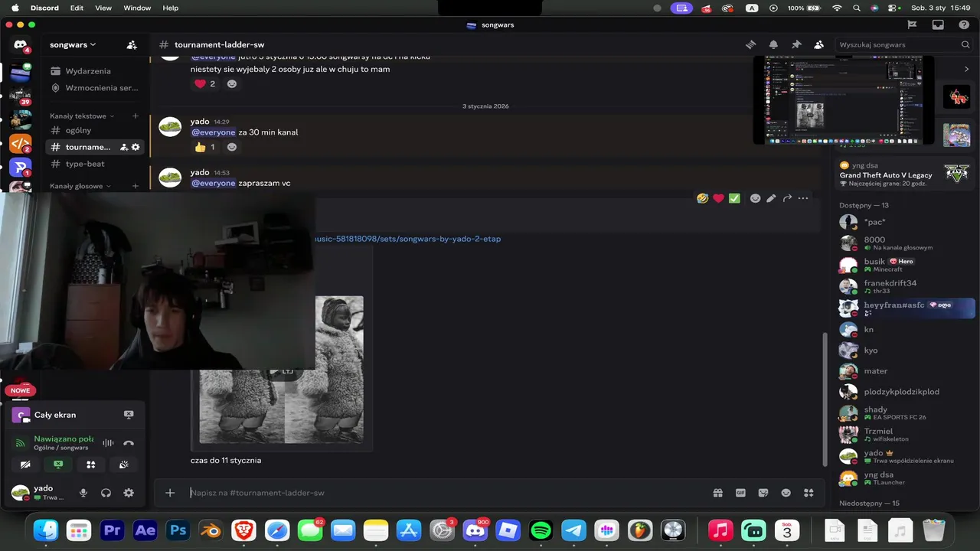Open activities launcher in voice panel
The image size is (980, 551).
tap(91, 465)
